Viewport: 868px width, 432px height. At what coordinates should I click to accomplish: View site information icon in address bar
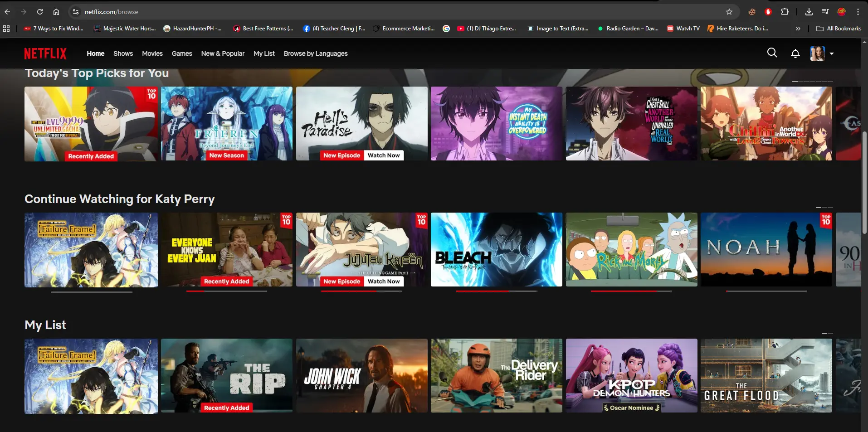76,12
